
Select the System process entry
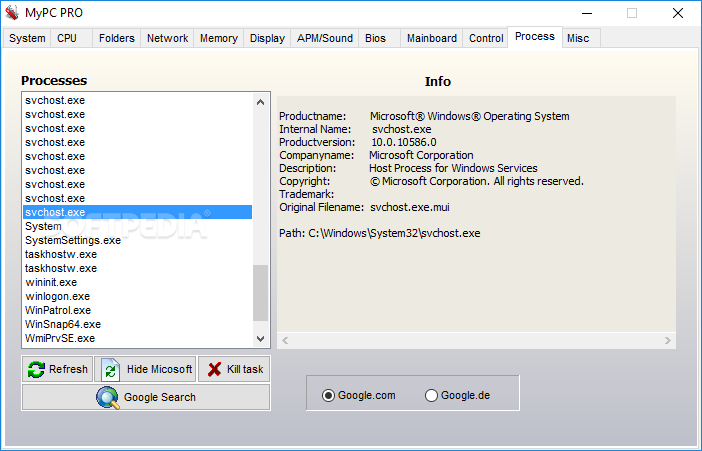click(137, 226)
